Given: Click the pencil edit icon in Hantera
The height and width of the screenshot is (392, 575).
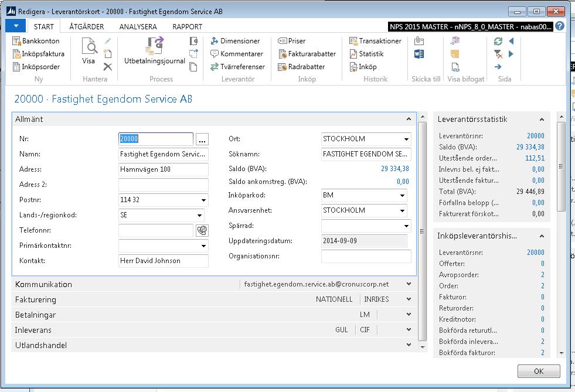Looking at the screenshot, I should pyautogui.click(x=107, y=41).
